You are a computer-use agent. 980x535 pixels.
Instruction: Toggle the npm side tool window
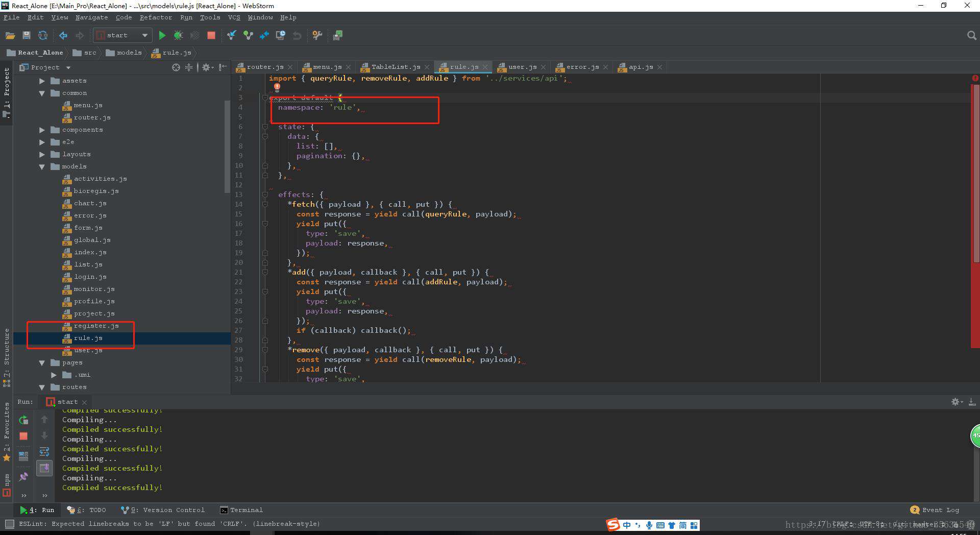pyautogui.click(x=6, y=485)
